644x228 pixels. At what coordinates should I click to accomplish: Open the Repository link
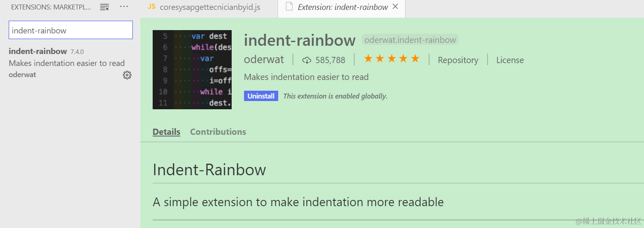[x=458, y=60]
